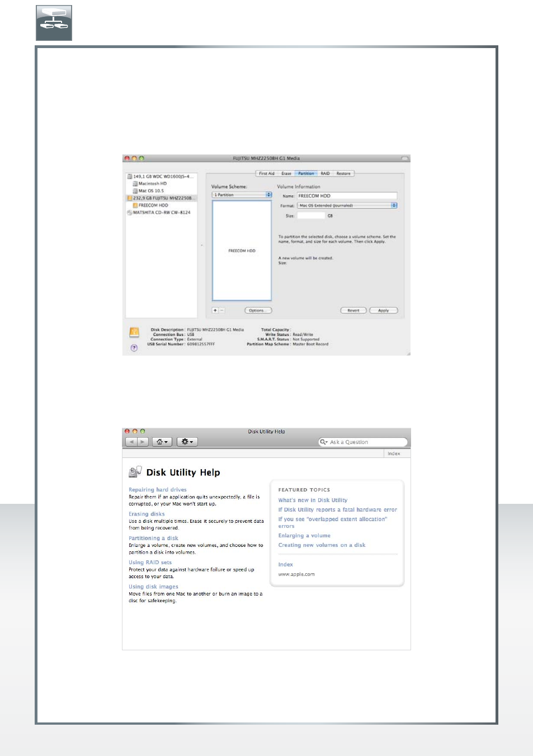Remove a partition with the minus button
This screenshot has height=756, width=533.
(221, 310)
